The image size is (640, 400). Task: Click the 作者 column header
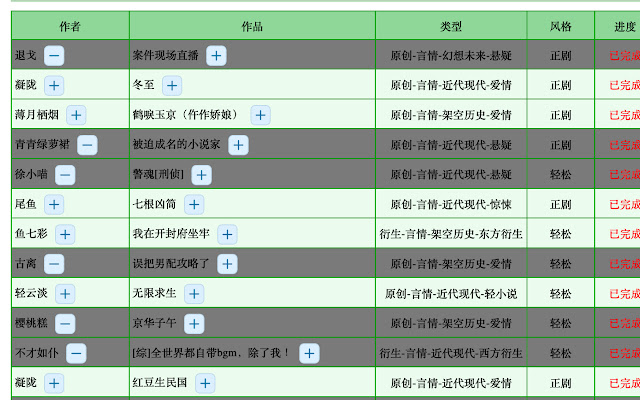click(70, 26)
